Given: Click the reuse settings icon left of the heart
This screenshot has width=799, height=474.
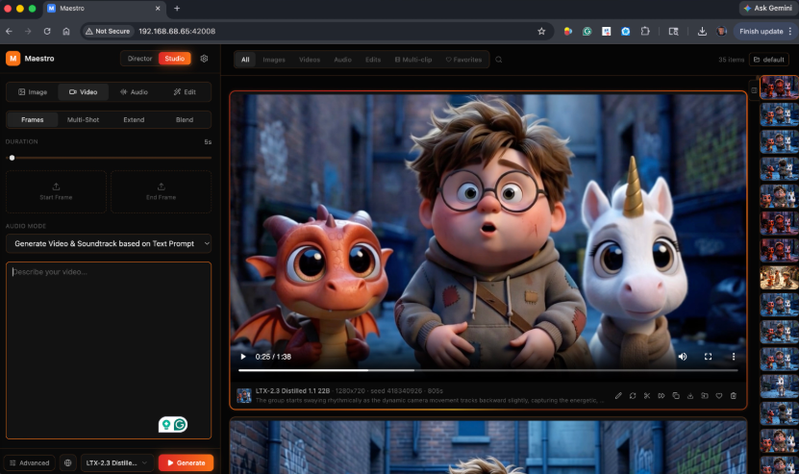Looking at the screenshot, I should (704, 396).
